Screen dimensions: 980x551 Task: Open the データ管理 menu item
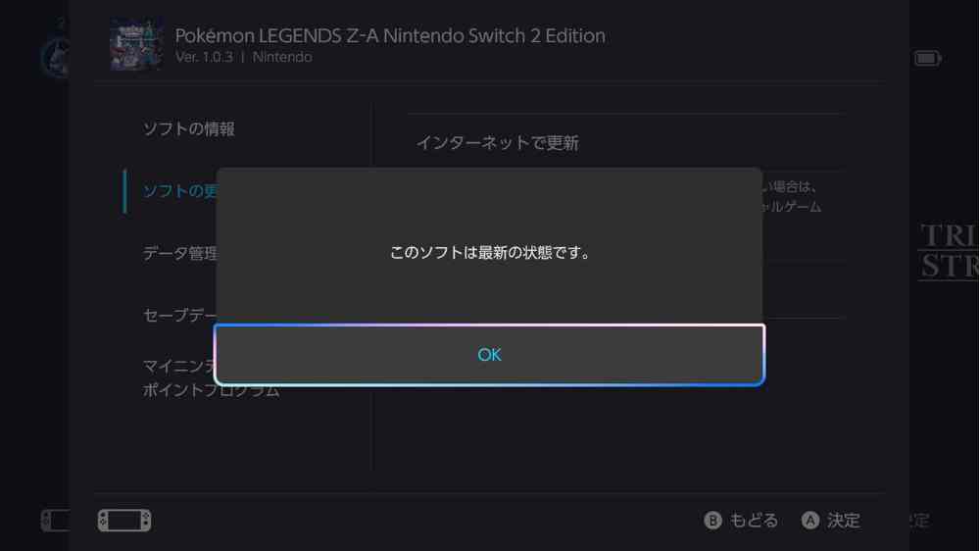(x=180, y=253)
